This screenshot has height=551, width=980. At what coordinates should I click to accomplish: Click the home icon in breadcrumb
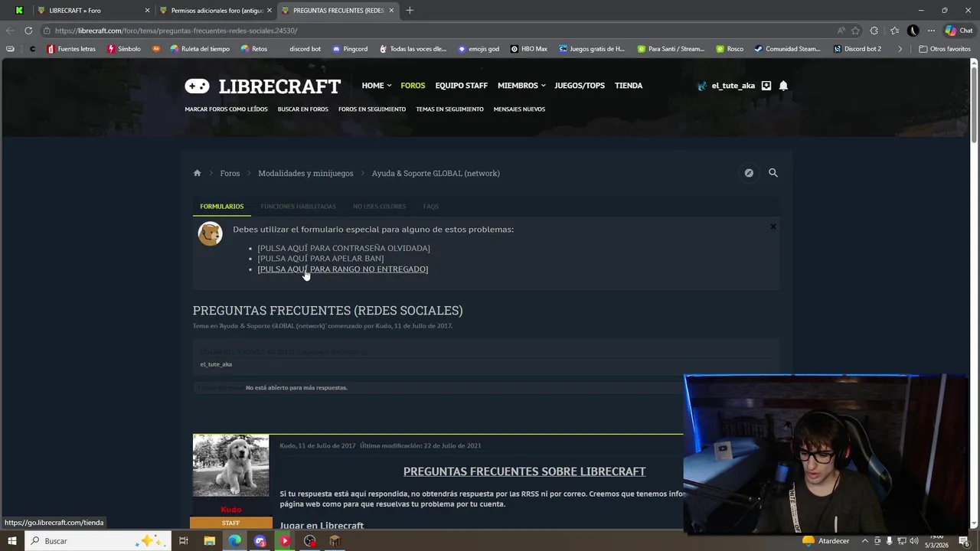pyautogui.click(x=197, y=173)
